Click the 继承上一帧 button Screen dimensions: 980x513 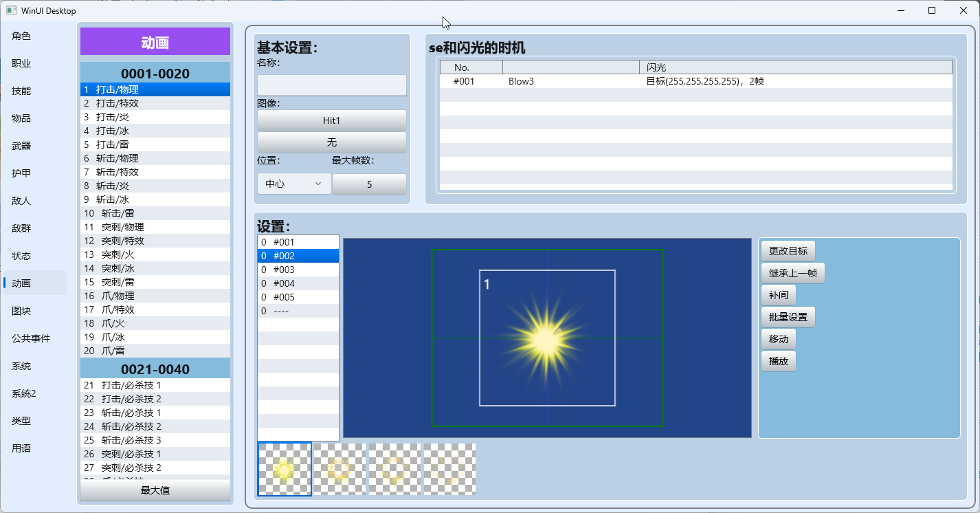click(x=793, y=273)
